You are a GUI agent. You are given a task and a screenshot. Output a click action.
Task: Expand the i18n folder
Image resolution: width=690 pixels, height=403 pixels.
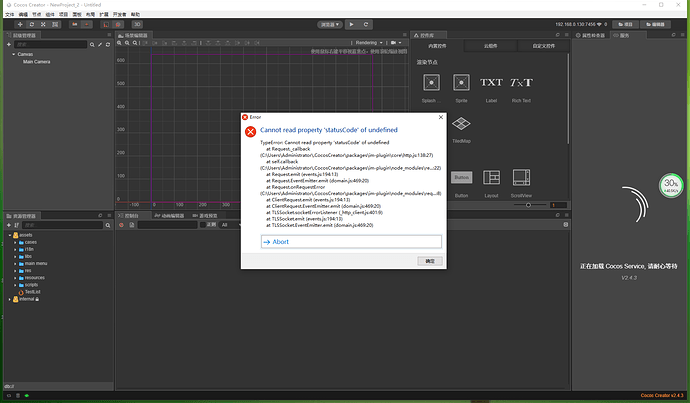(x=15, y=249)
